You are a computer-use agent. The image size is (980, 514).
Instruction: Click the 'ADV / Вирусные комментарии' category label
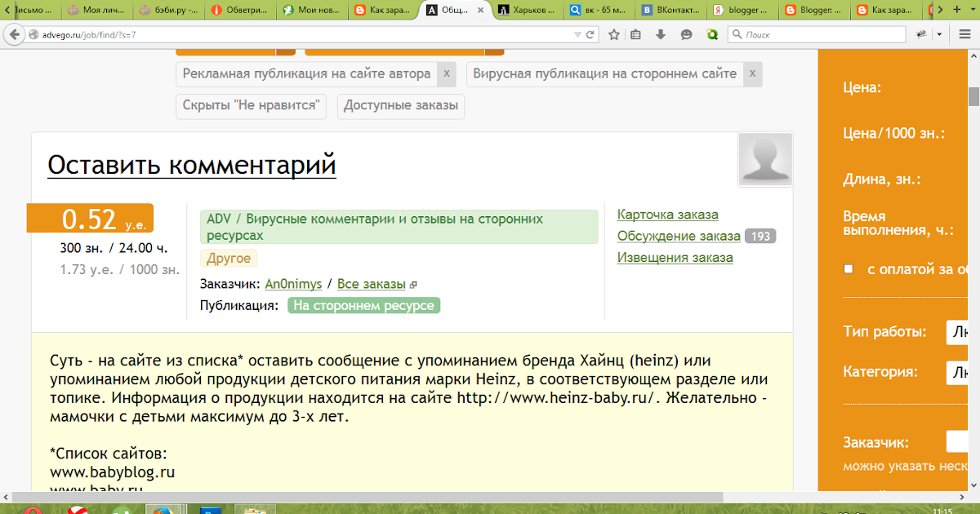tap(399, 227)
